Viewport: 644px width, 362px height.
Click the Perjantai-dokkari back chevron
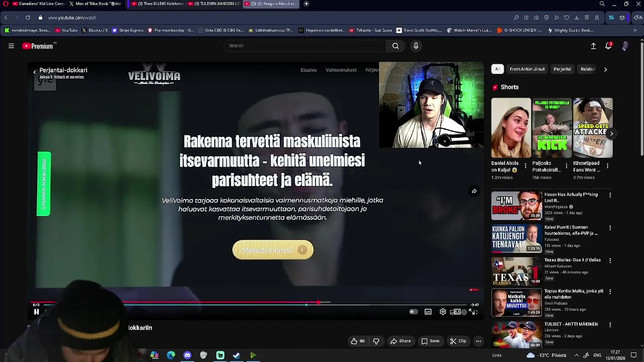(34, 72)
